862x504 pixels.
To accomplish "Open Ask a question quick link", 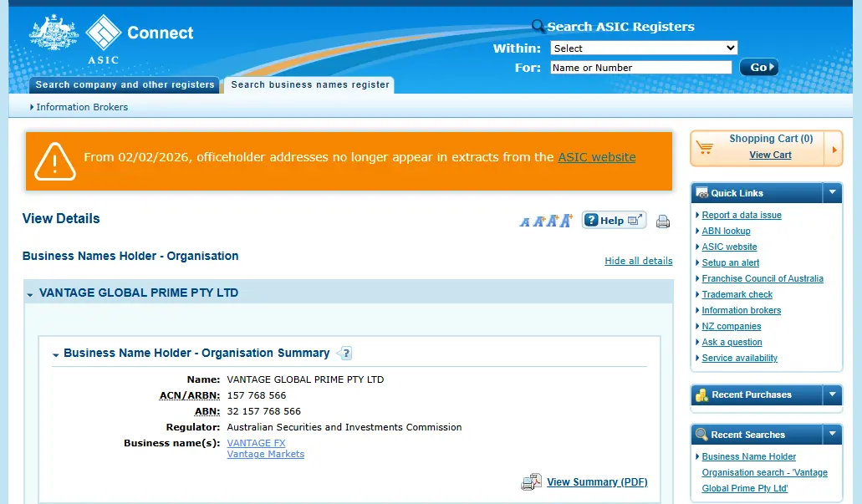I will (732, 343).
